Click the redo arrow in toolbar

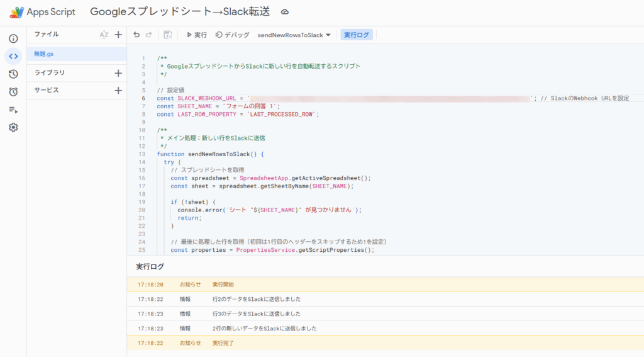[x=148, y=35]
